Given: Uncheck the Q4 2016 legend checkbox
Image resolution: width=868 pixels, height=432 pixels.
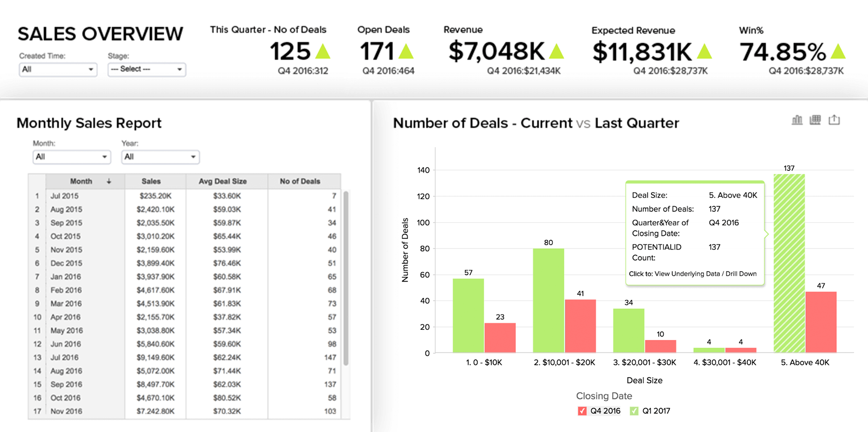Looking at the screenshot, I should click(582, 411).
